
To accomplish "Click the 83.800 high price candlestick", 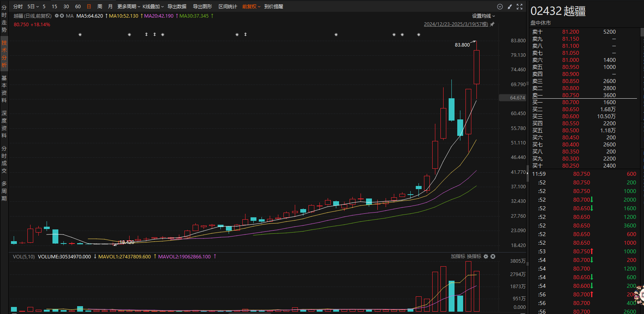I will (476, 67).
